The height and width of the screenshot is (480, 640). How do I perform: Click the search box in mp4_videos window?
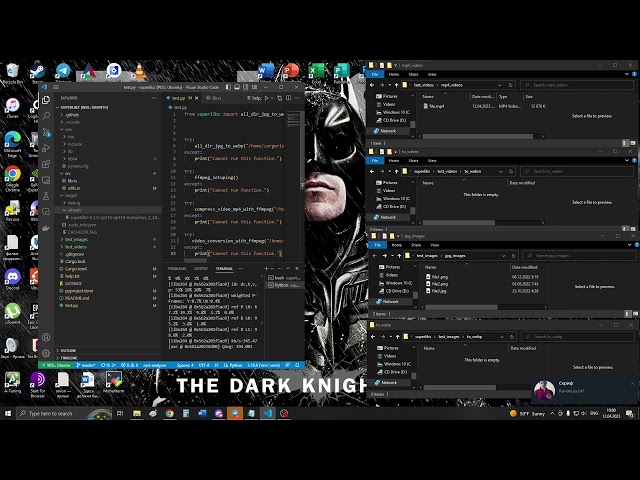(x=576, y=85)
